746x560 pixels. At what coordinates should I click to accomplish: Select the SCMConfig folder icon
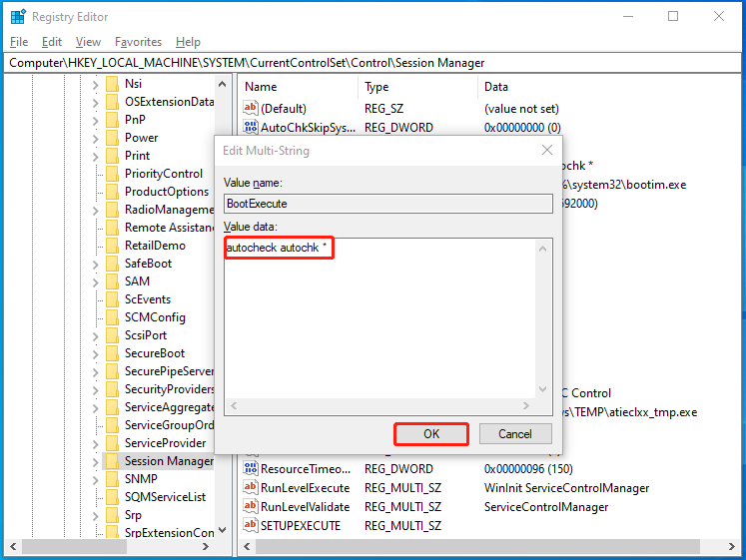coord(112,317)
